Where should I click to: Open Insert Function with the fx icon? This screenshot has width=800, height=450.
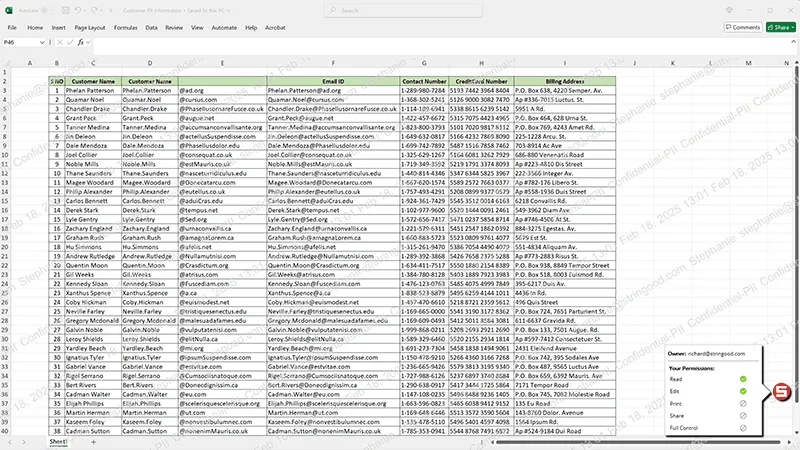(x=81, y=42)
